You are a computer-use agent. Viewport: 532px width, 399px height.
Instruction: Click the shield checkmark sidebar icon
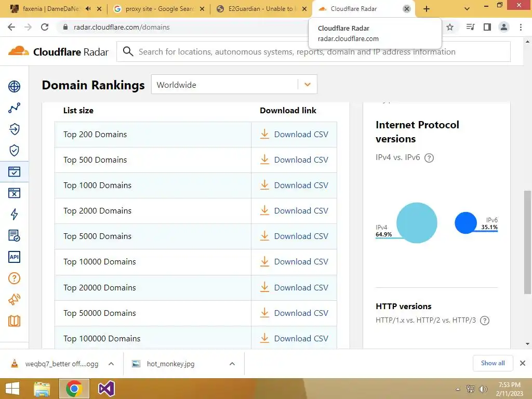(14, 150)
